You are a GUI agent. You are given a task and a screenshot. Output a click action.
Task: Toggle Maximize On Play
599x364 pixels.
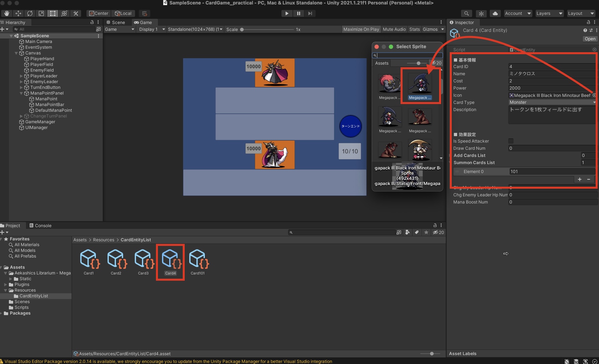pyautogui.click(x=361, y=29)
